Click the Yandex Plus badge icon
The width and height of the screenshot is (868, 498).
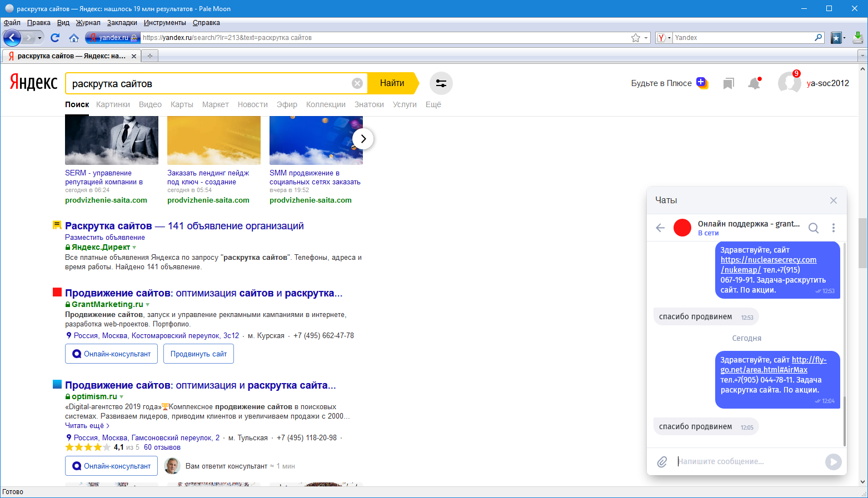(x=702, y=83)
